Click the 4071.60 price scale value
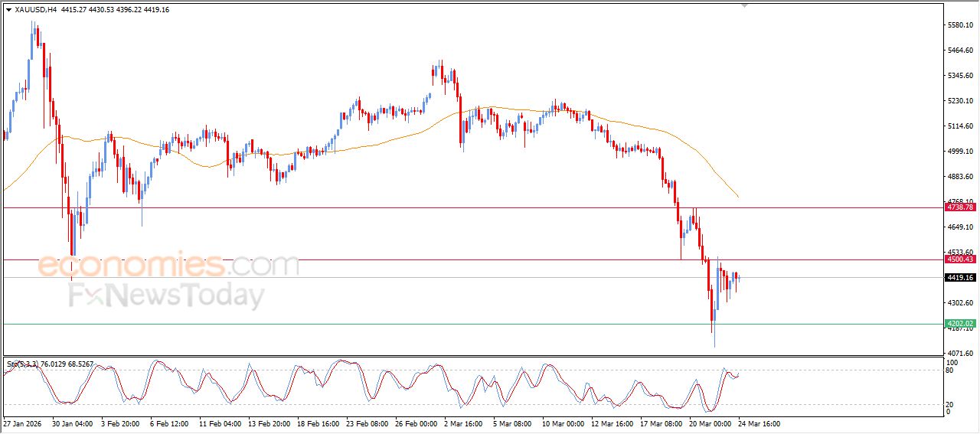 [959, 353]
